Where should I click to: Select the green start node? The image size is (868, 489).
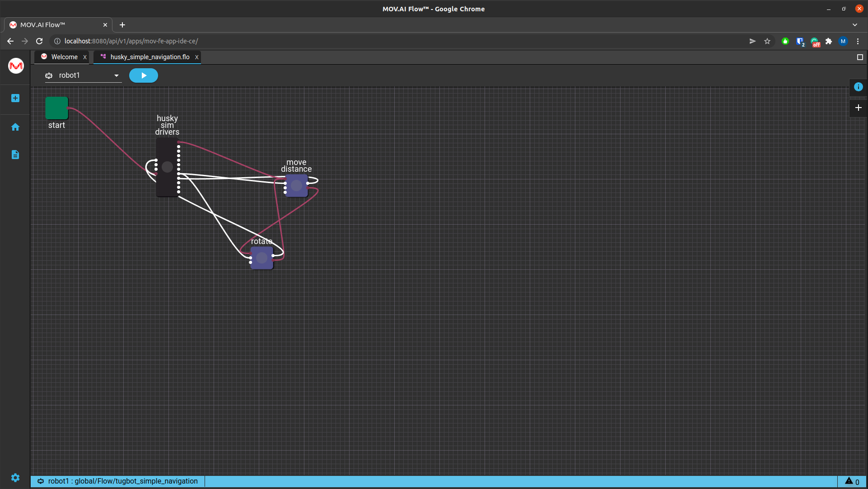(x=56, y=108)
